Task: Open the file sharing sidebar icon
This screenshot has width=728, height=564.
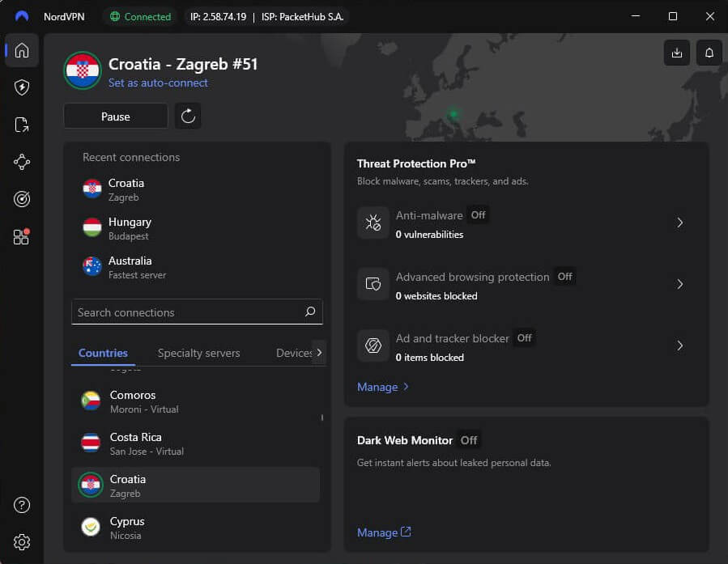Action: coord(22,125)
